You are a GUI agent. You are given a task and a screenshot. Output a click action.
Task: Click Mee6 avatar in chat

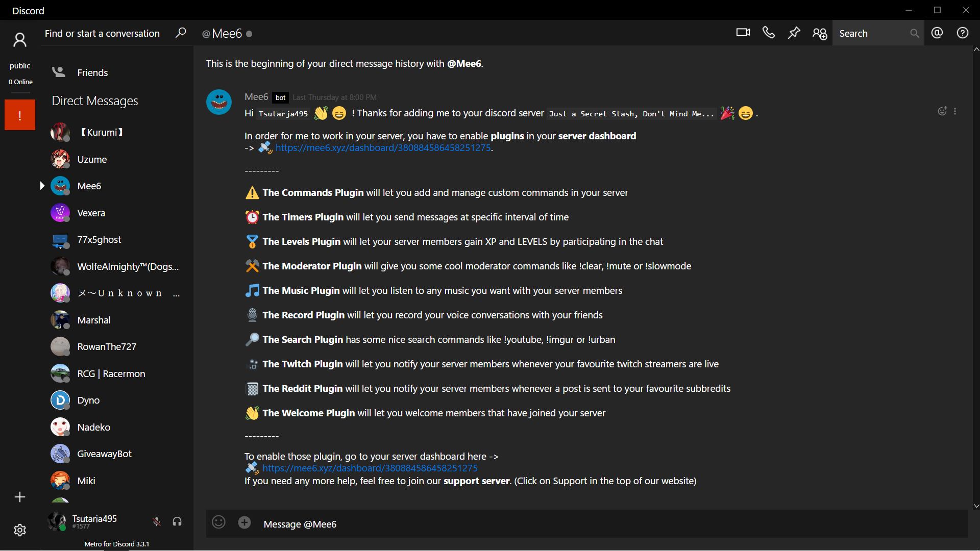(x=219, y=102)
